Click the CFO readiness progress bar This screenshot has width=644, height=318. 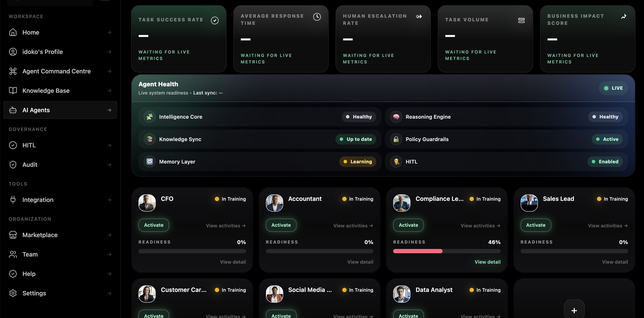192,251
